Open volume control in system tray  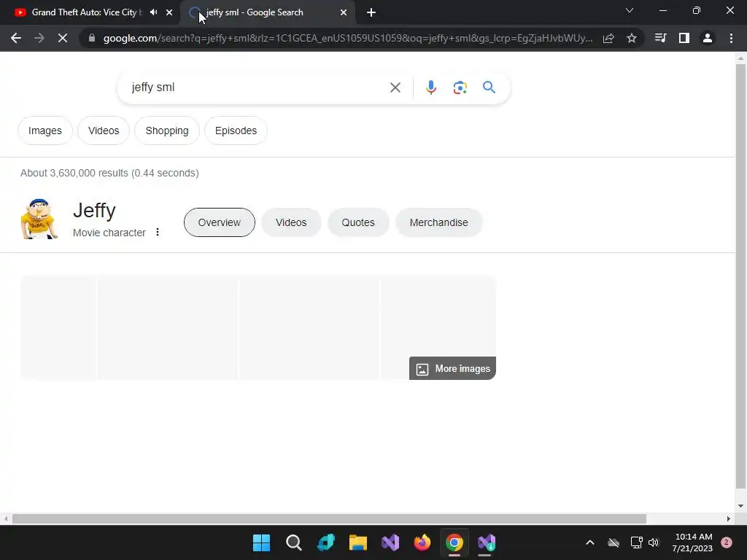tap(653, 542)
